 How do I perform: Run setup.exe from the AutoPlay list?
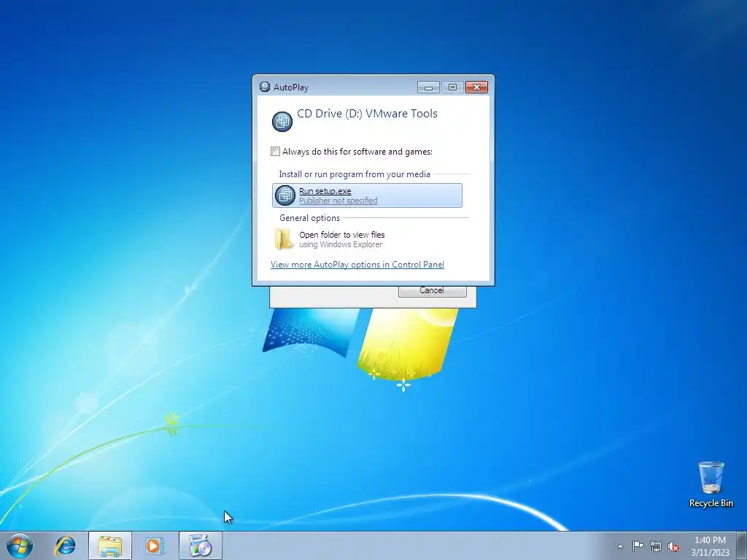(x=367, y=195)
